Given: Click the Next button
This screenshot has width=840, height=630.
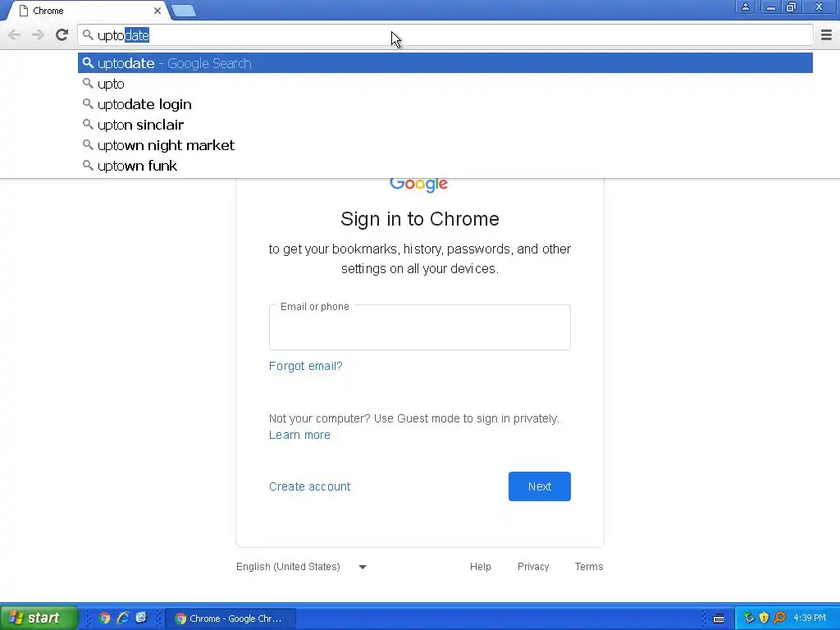Looking at the screenshot, I should (540, 486).
